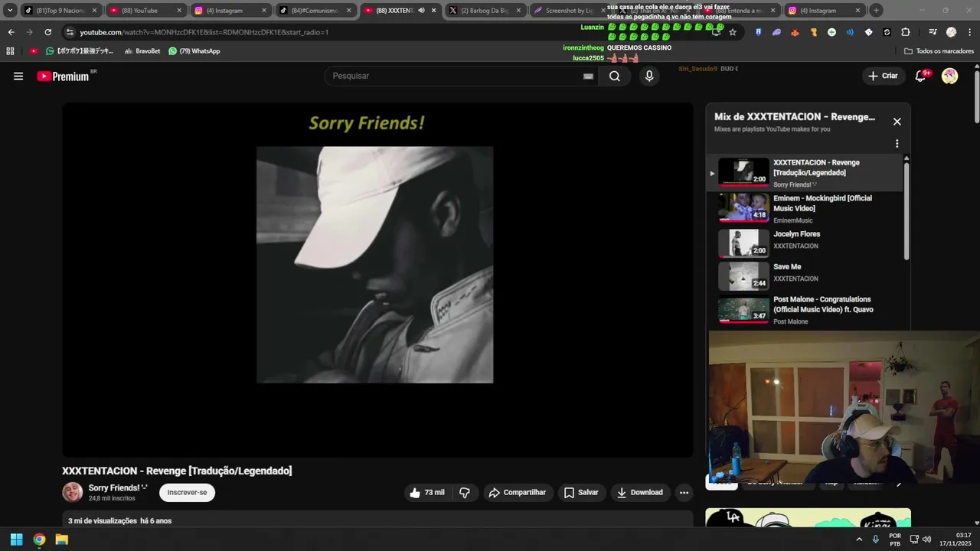
Task: Play Post Malone - Congratulations from the mix
Action: 804,309
